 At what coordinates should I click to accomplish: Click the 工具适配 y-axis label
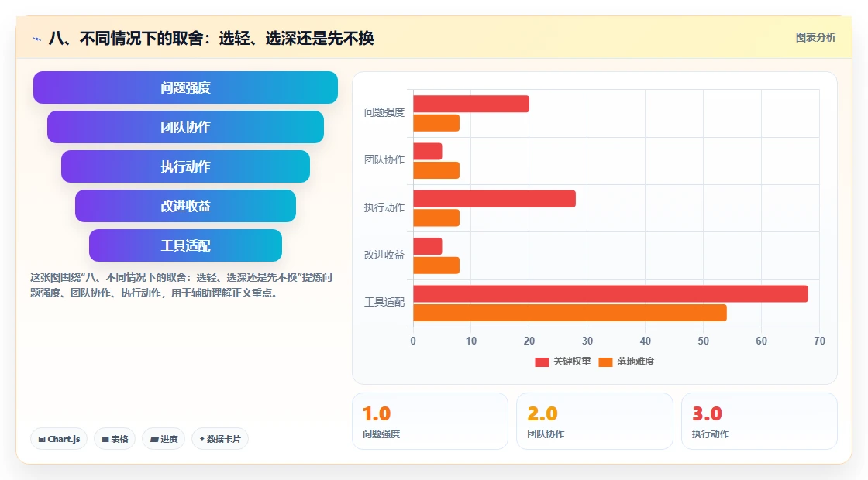[x=384, y=302]
